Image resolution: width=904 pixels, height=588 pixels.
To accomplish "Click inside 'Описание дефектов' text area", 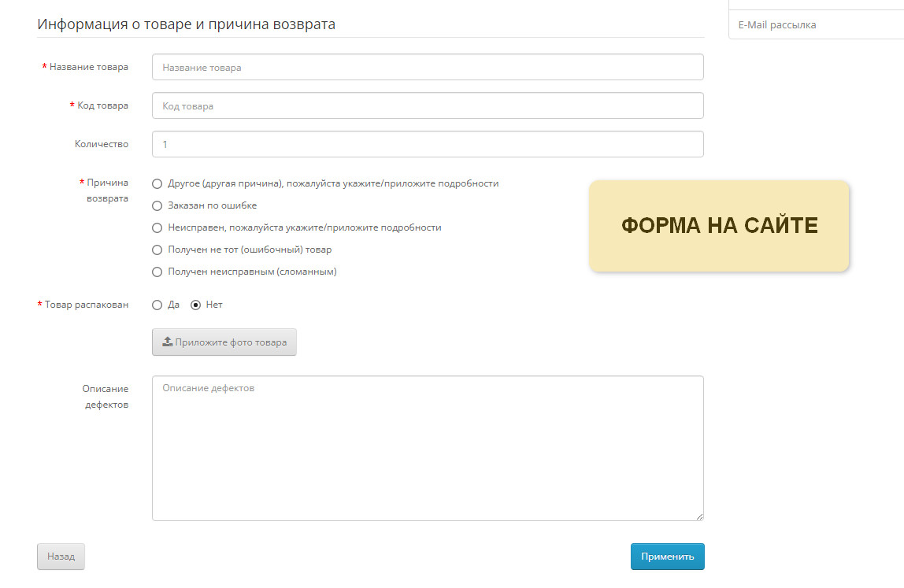I will (428, 449).
